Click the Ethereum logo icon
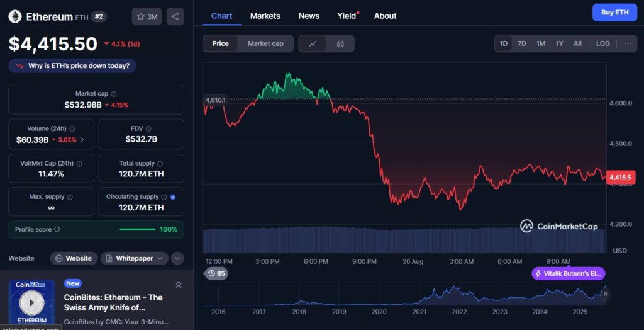The image size is (644, 330). click(15, 16)
